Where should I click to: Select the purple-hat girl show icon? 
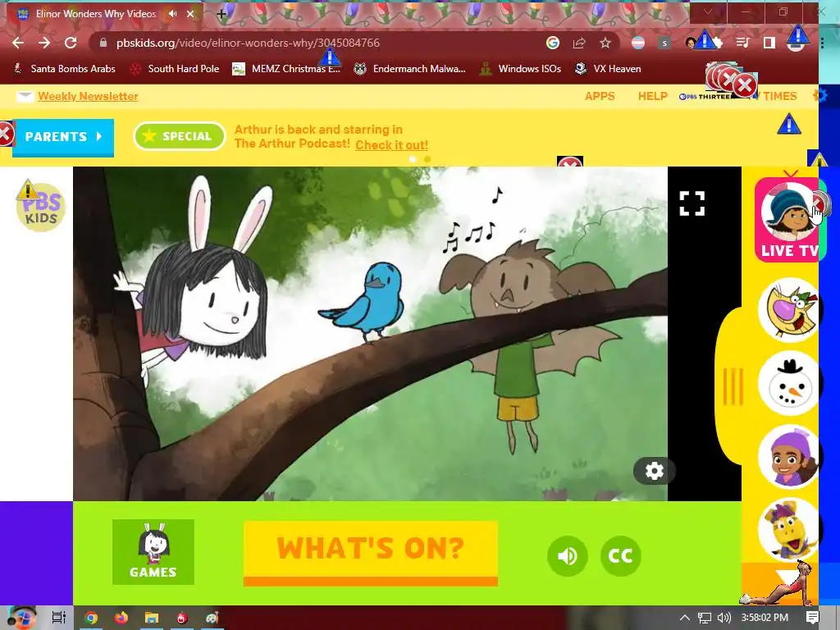[789, 457]
